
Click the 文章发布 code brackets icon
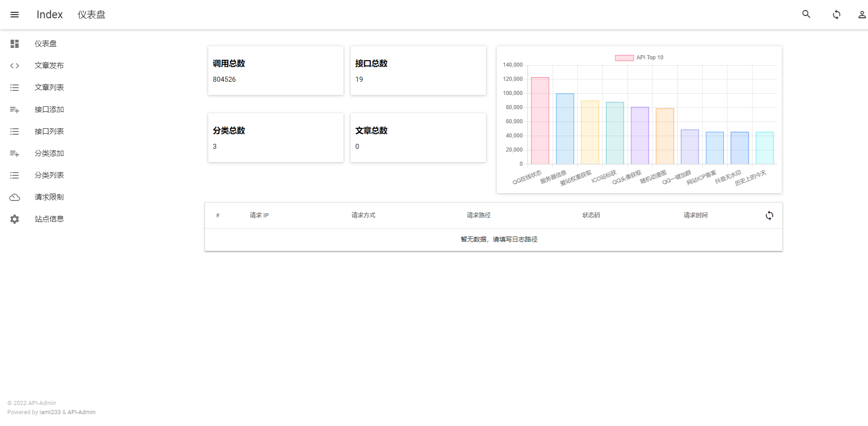(15, 65)
